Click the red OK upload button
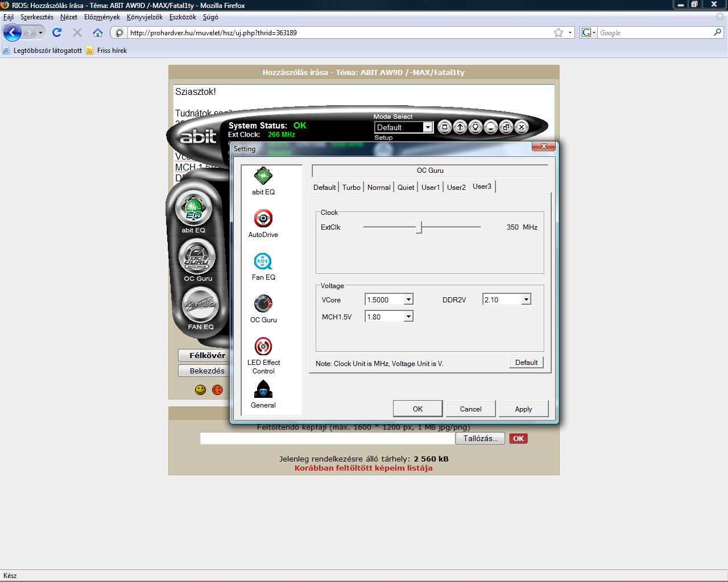The width and height of the screenshot is (728, 582). pyautogui.click(x=518, y=438)
